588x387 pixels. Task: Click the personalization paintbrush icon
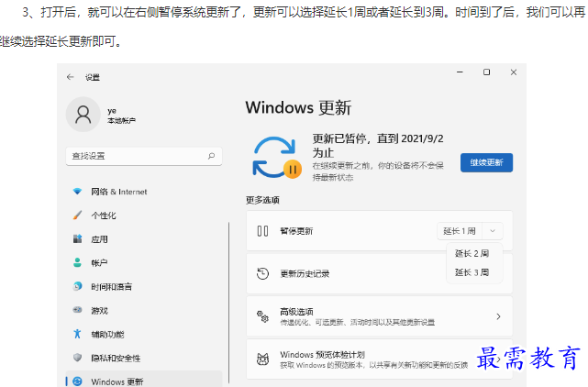pos(77,215)
